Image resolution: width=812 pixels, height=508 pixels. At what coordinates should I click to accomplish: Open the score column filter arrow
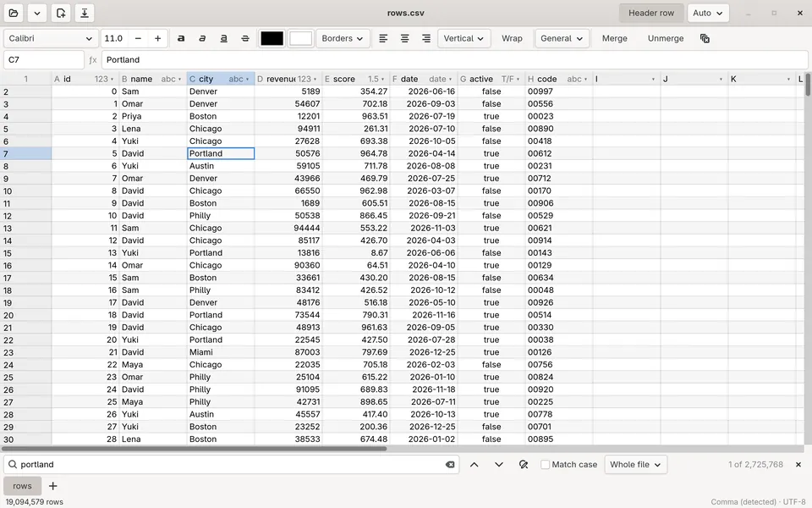pos(382,80)
